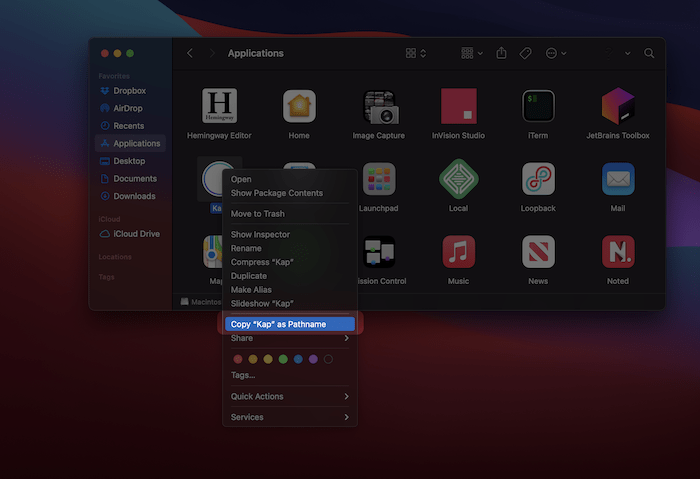Select the iTerm app icon
The image size is (700, 479).
click(x=538, y=106)
